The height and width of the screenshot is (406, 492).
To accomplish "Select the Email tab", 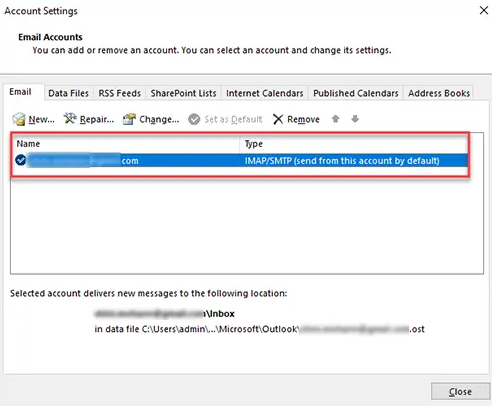I will pyautogui.click(x=20, y=92).
